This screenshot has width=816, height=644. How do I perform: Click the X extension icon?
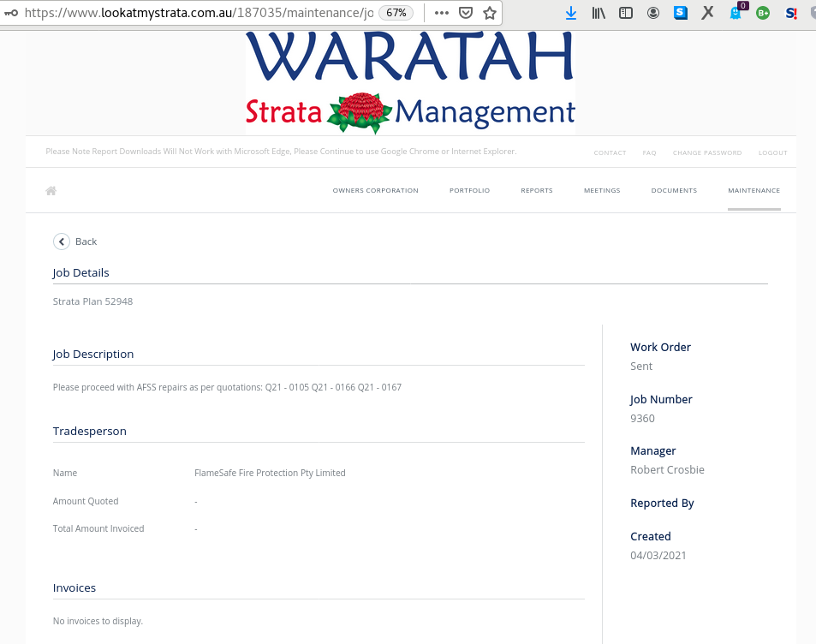click(707, 13)
